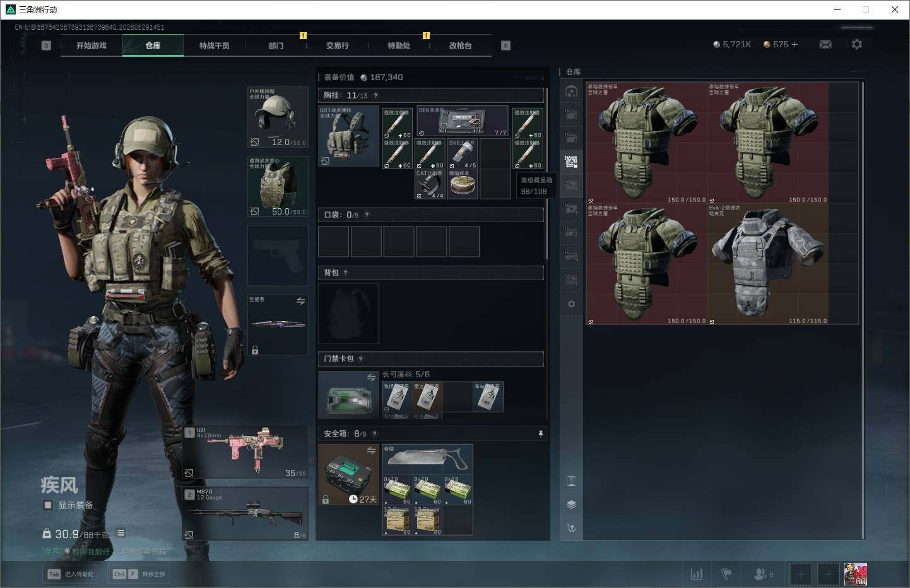Select the key card pack case

click(x=348, y=394)
